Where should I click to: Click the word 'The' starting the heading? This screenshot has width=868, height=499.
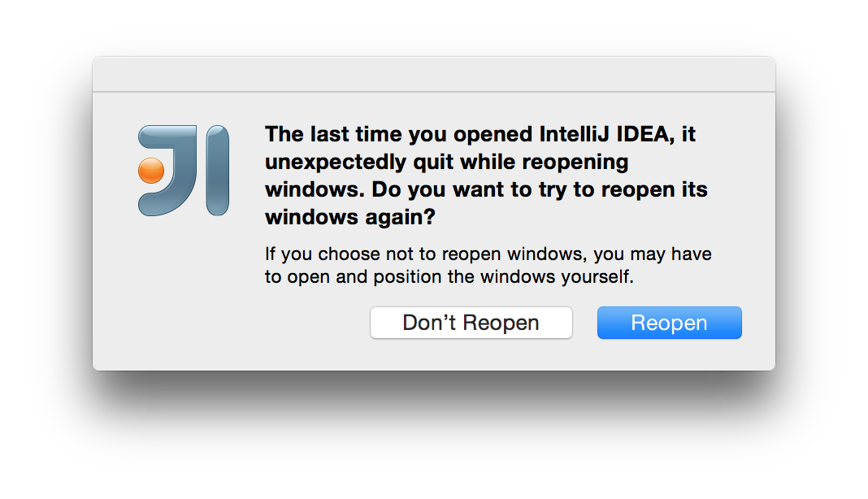284,135
